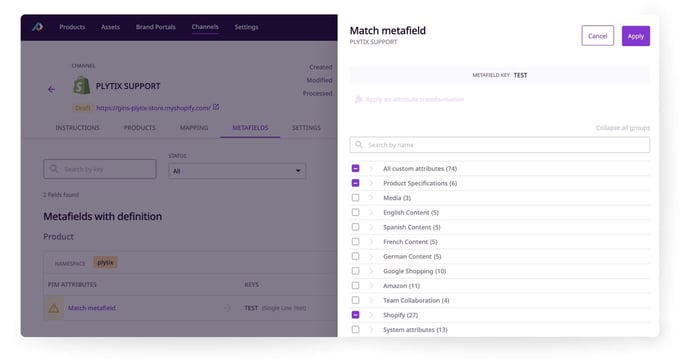Click the magnifier icon in Search by key
The width and height of the screenshot is (688, 364).
coord(54,169)
